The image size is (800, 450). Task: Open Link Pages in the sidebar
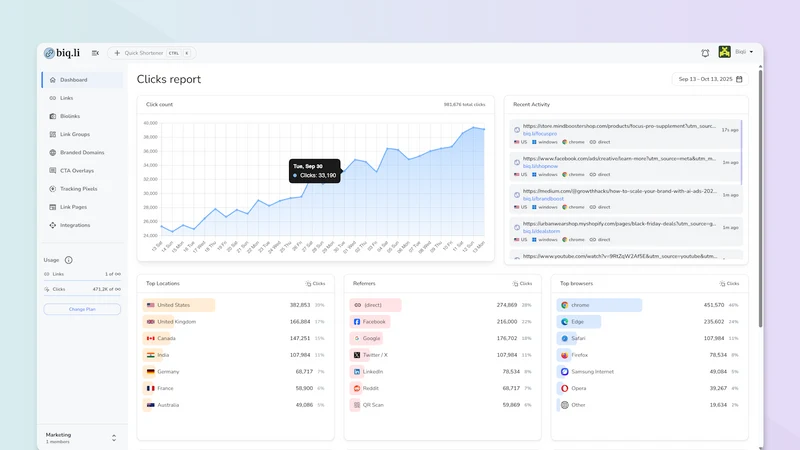pos(82,207)
